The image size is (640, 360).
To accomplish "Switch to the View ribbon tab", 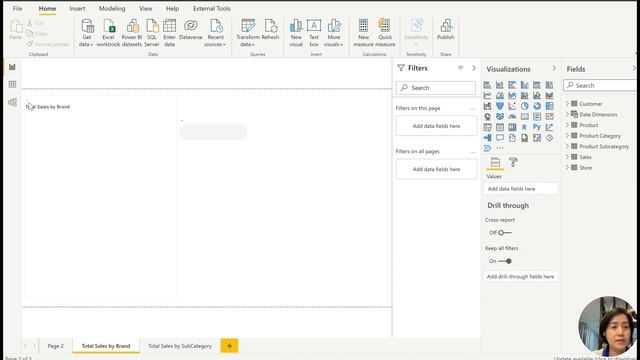I will (x=146, y=8).
